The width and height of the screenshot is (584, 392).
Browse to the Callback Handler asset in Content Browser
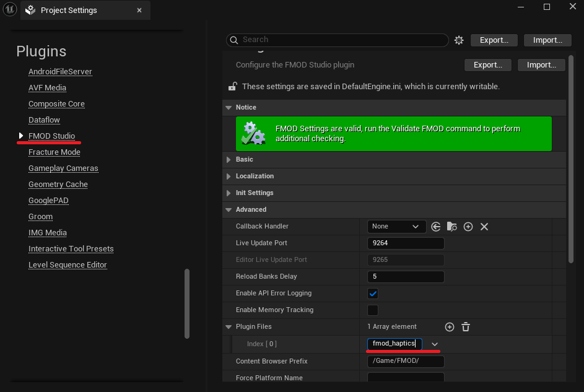pyautogui.click(x=451, y=227)
